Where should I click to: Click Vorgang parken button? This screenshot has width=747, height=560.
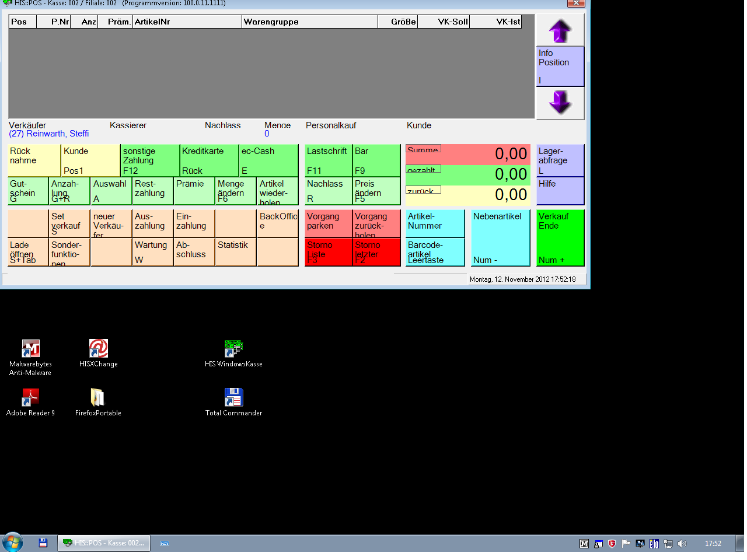pos(329,223)
